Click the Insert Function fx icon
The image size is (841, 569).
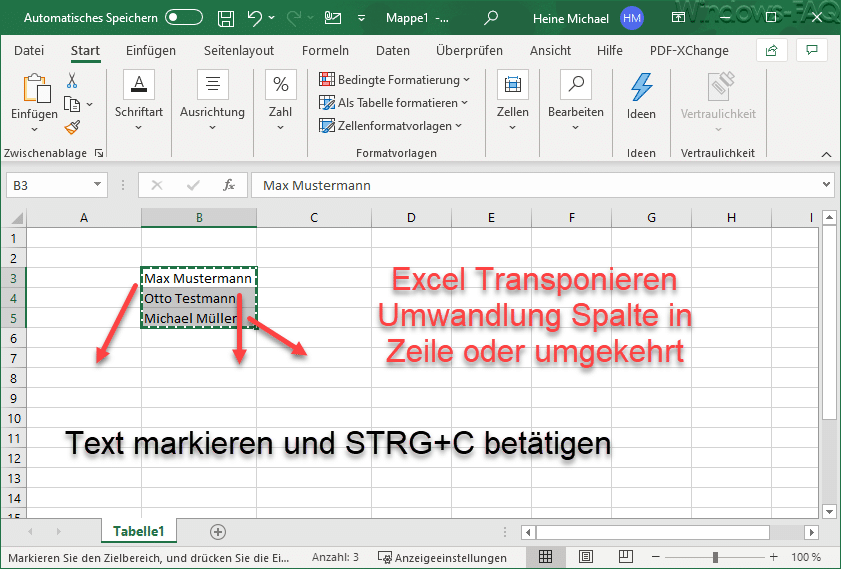pyautogui.click(x=229, y=185)
